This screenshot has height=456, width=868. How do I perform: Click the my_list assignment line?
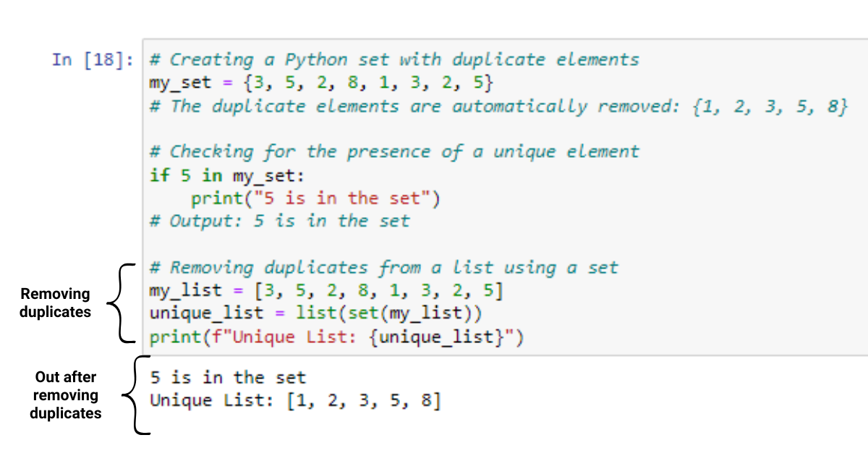326,291
